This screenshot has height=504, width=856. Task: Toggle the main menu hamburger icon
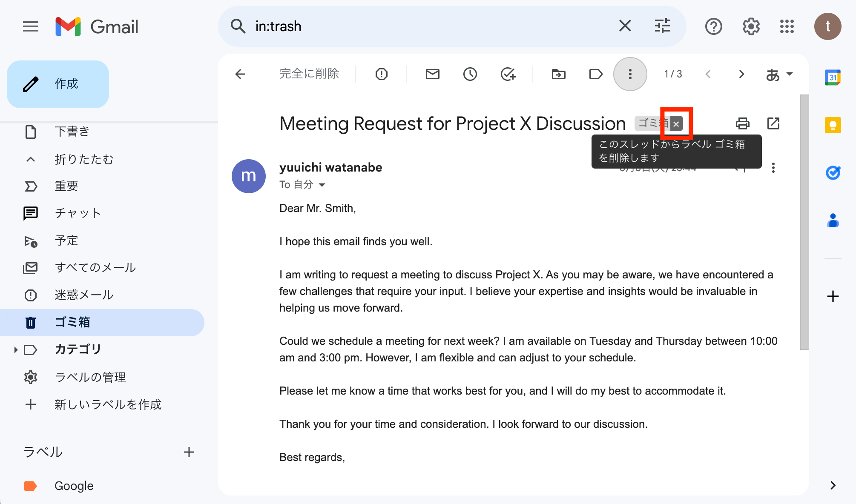(31, 26)
